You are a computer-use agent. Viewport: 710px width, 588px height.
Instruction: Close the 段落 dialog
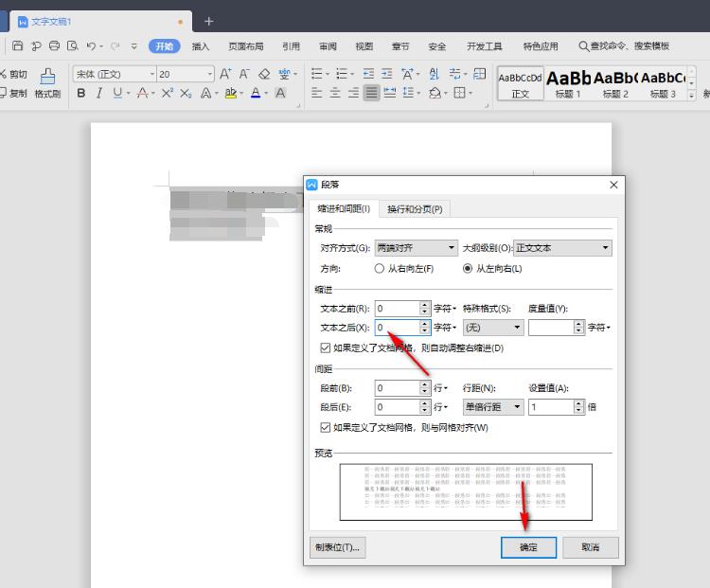[613, 185]
